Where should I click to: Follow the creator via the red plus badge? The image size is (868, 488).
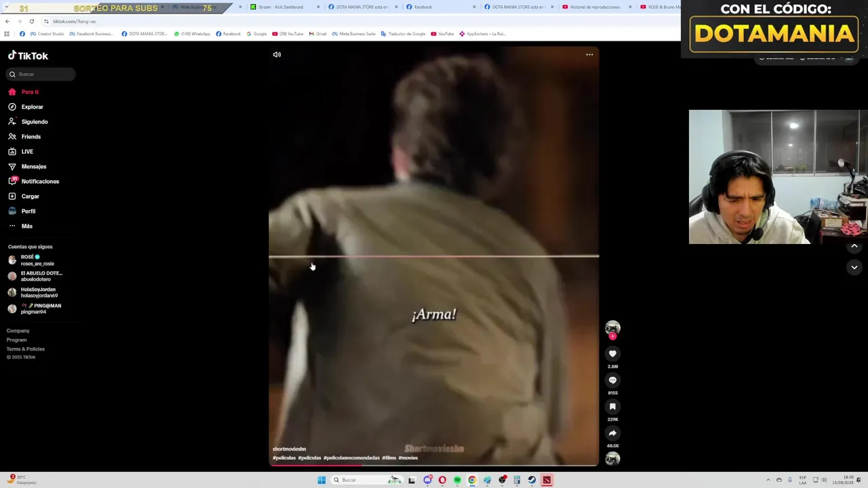pos(612,336)
